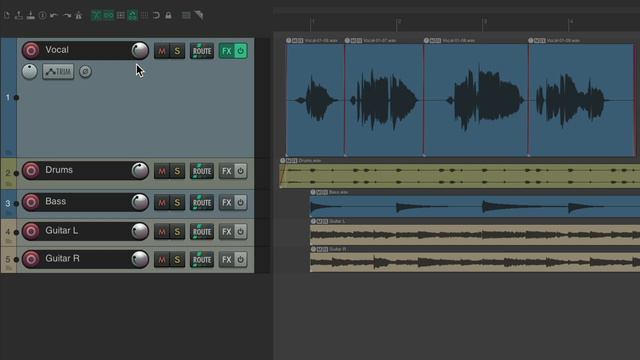Record-arm the Guitar L track
The height and width of the screenshot is (360, 640).
click(x=31, y=231)
